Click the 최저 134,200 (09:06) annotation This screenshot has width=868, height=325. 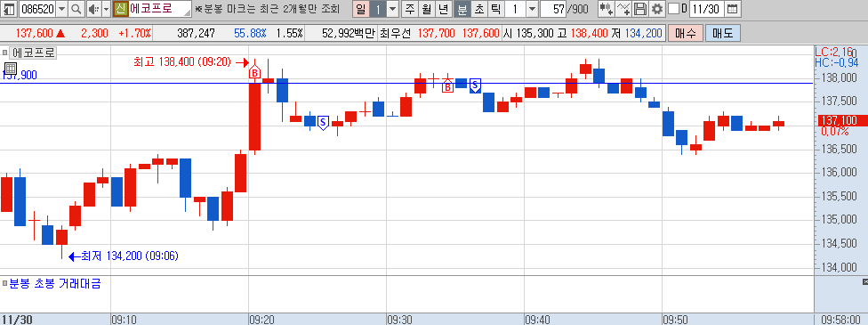point(130,256)
